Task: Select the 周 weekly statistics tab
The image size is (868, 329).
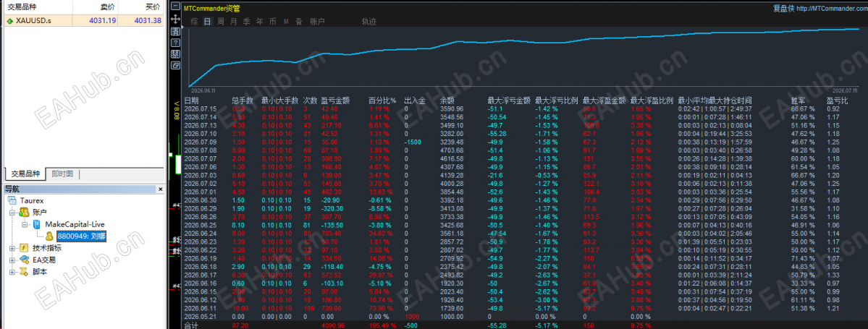Action: [221, 22]
